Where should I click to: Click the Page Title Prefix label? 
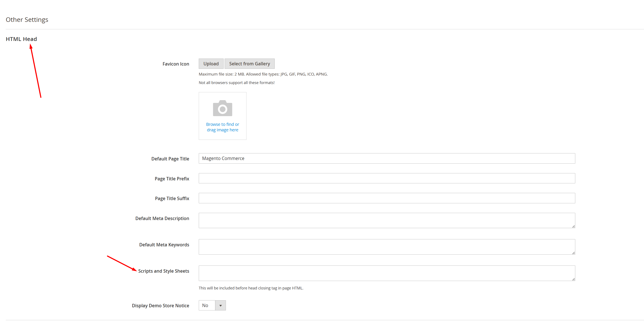click(x=172, y=179)
